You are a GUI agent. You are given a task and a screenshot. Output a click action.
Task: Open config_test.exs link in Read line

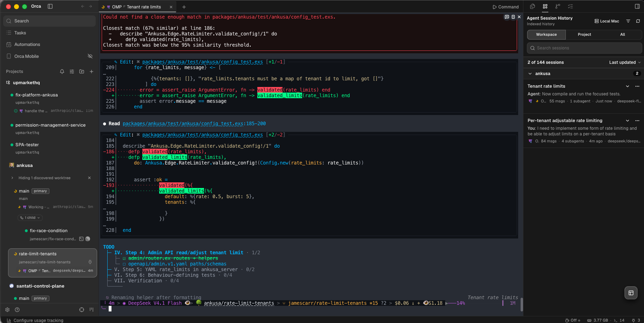click(183, 123)
